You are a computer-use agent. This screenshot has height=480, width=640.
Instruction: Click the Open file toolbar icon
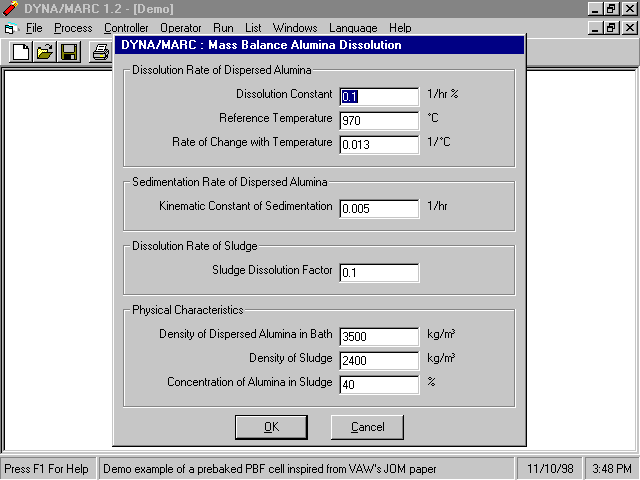[x=45, y=52]
